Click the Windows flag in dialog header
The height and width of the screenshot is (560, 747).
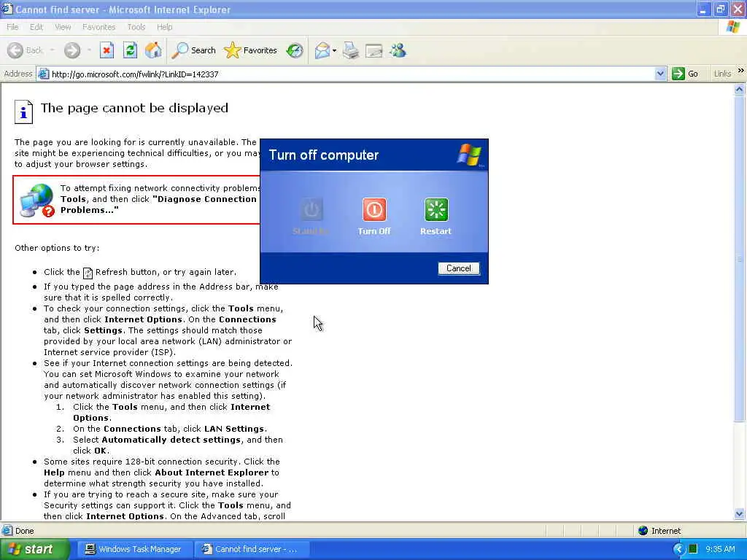[470, 155]
